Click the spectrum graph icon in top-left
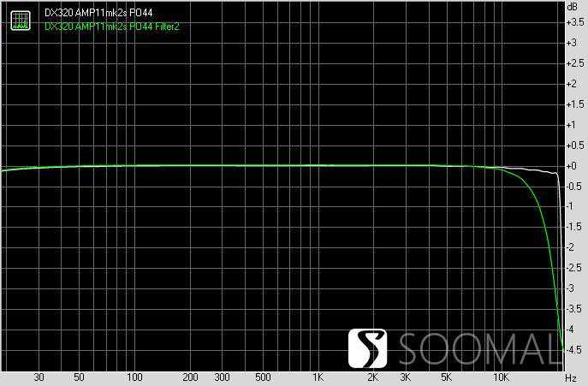 [x=18, y=21]
